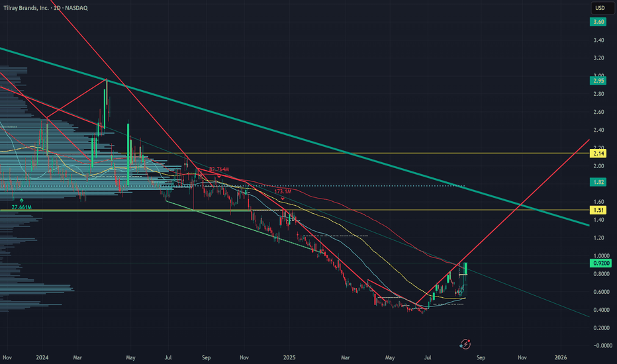
Task: Click the 1.40 price axis value
Action: [598, 220]
